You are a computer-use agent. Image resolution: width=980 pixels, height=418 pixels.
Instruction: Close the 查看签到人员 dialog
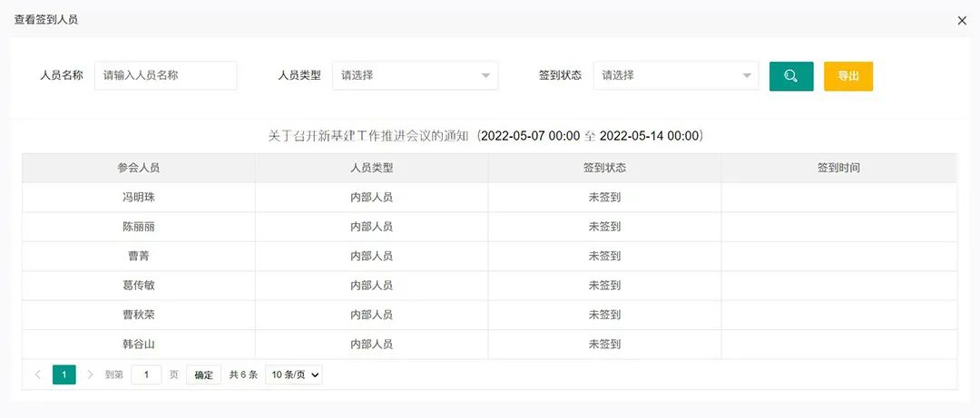pos(962,21)
